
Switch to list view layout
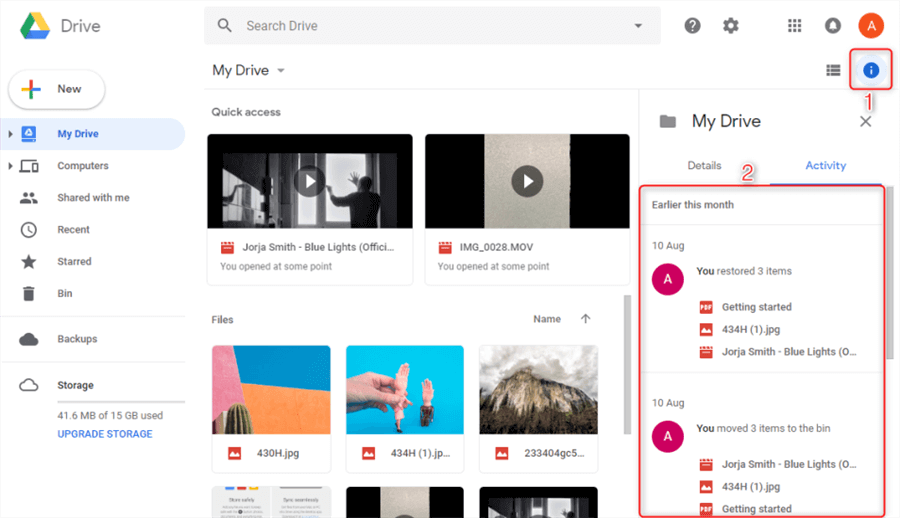[833, 70]
